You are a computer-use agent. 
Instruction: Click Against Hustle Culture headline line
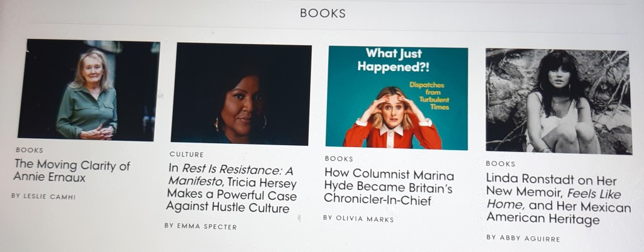228,207
